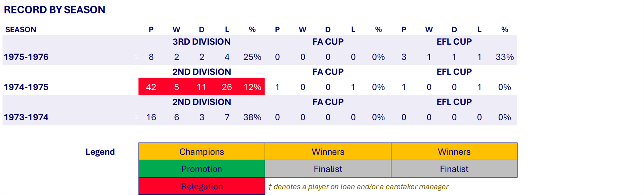Click the gold Champions legend swatch
Screen dimensions: 644x195
pos(201,152)
